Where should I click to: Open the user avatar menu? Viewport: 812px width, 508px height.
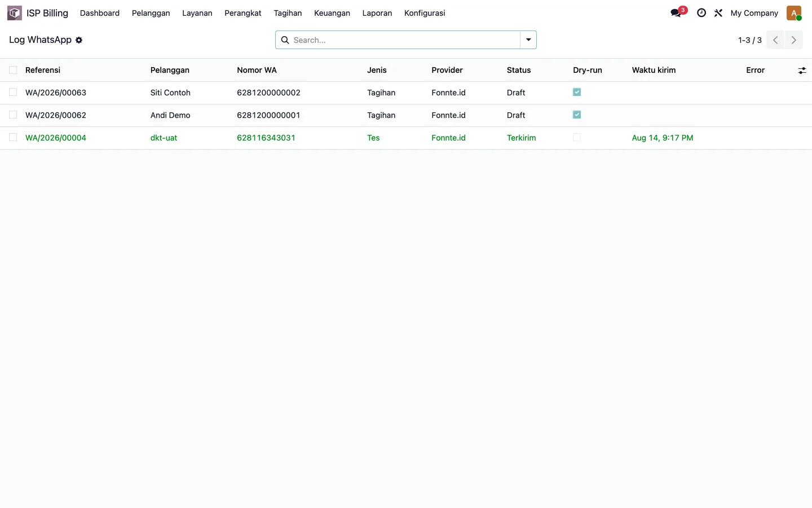[x=794, y=13]
